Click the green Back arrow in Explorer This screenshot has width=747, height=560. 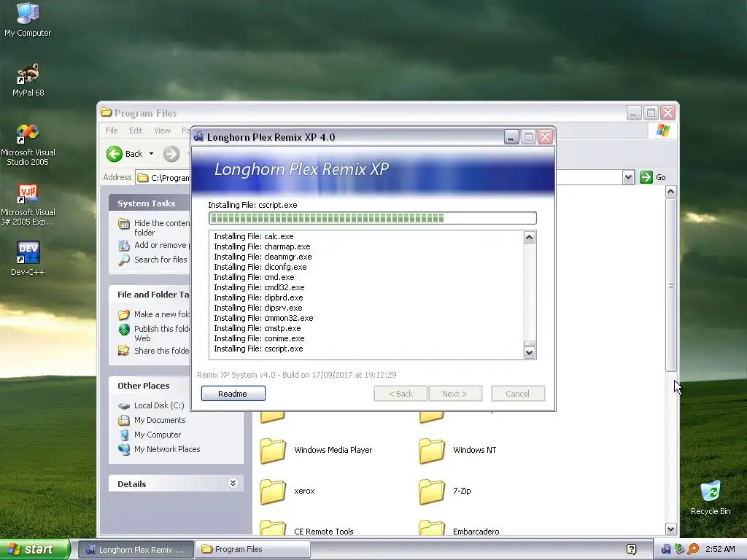pyautogui.click(x=115, y=154)
